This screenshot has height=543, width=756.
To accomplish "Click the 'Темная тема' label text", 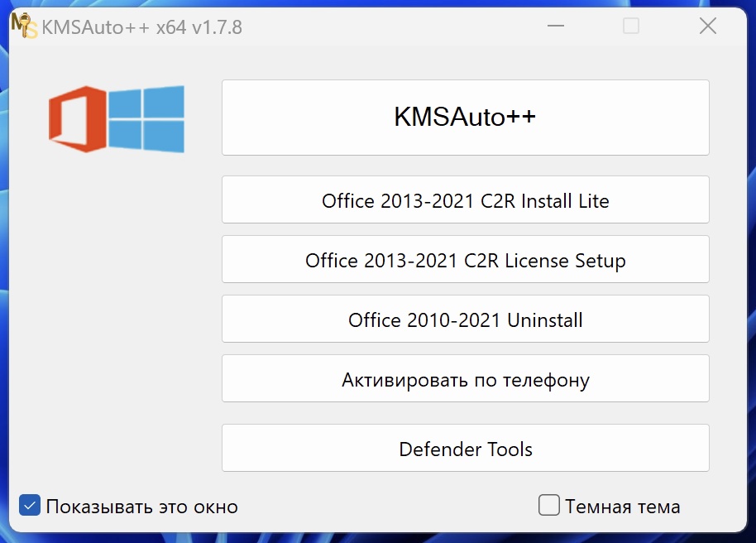I will point(622,506).
